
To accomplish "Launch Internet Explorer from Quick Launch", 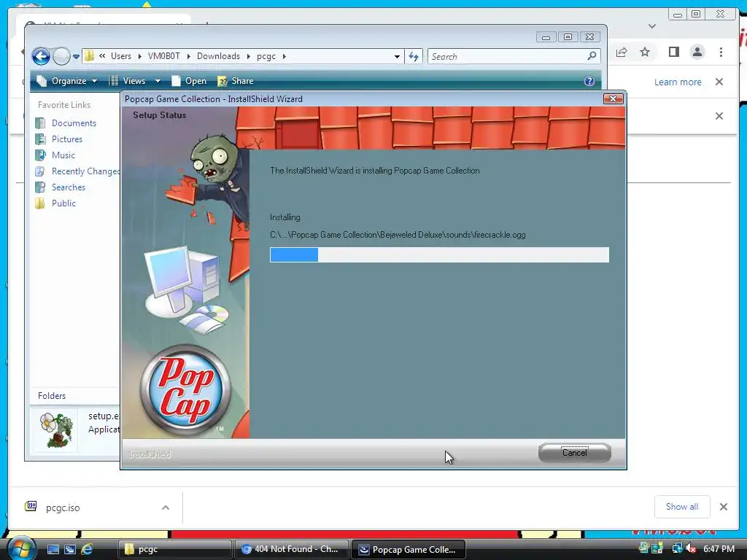I will [88, 549].
